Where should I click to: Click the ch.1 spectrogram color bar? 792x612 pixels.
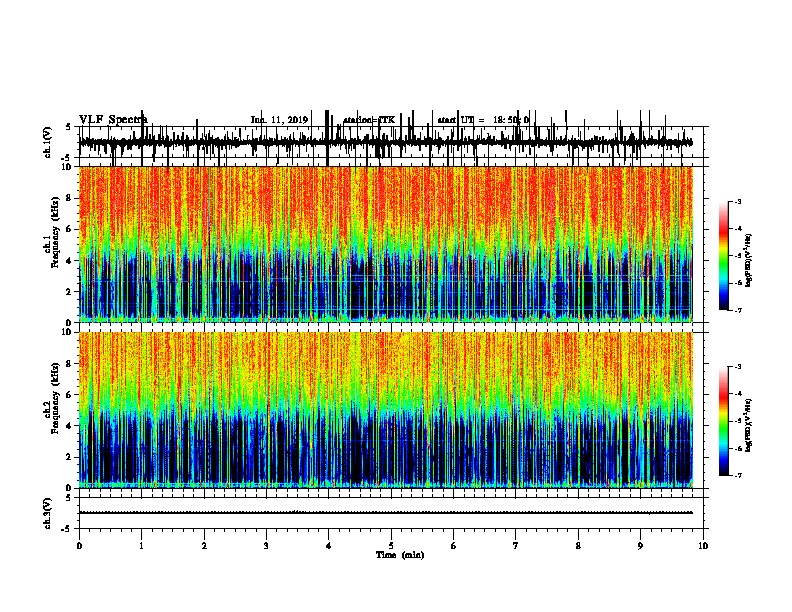(723, 256)
